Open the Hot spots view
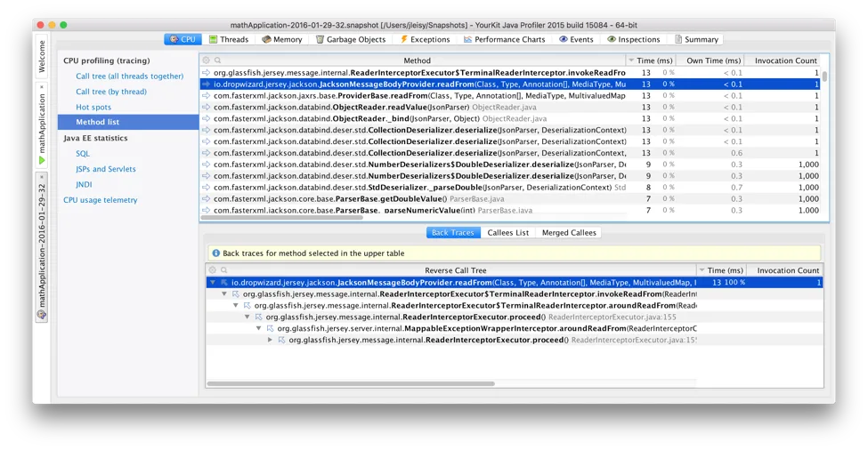868x450 pixels. pyautogui.click(x=93, y=108)
